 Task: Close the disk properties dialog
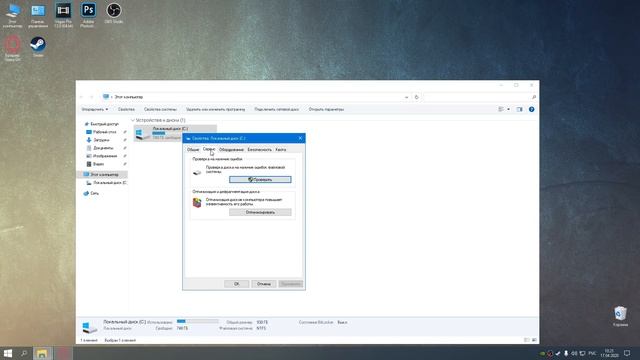tap(300, 138)
